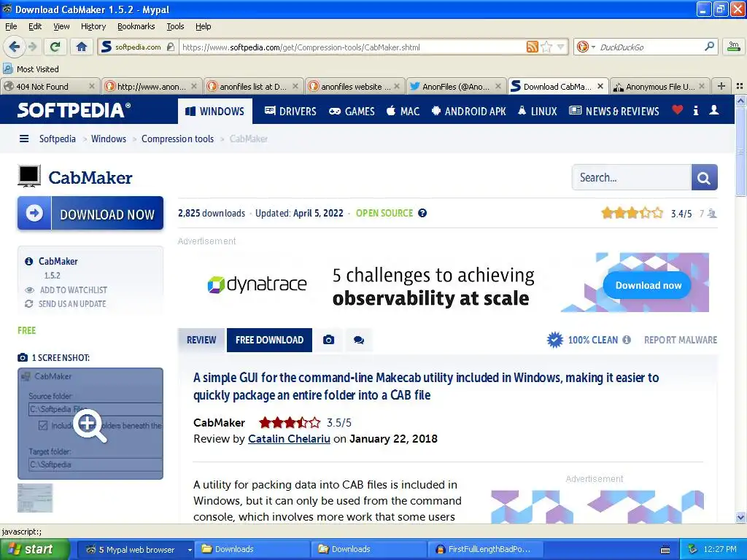Screen dimensions: 747x560
Task: Open the Android APK section
Action: tap(468, 112)
